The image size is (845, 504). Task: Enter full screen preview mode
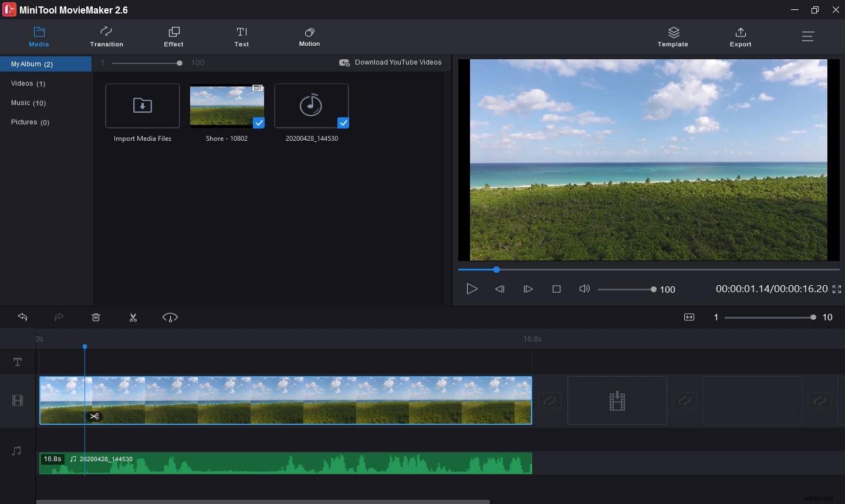click(x=837, y=289)
